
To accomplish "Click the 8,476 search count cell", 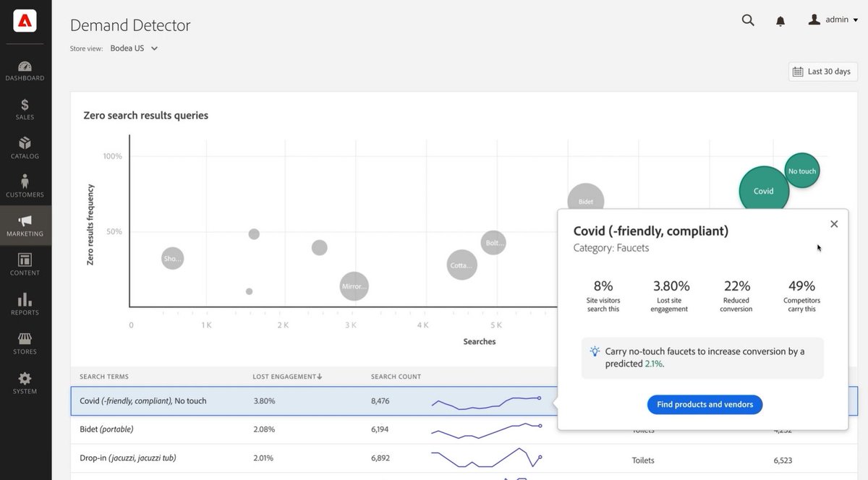I will pos(380,400).
